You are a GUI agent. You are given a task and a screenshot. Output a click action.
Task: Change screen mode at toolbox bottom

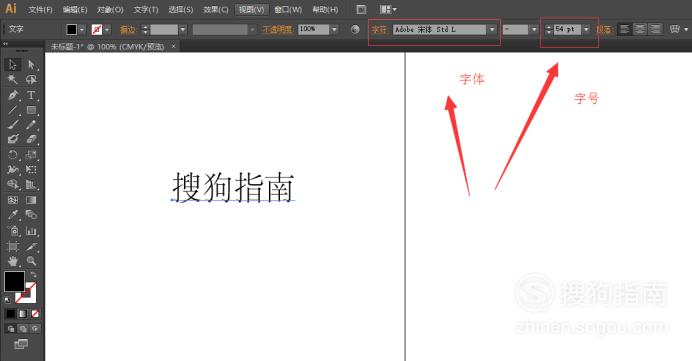(21, 344)
